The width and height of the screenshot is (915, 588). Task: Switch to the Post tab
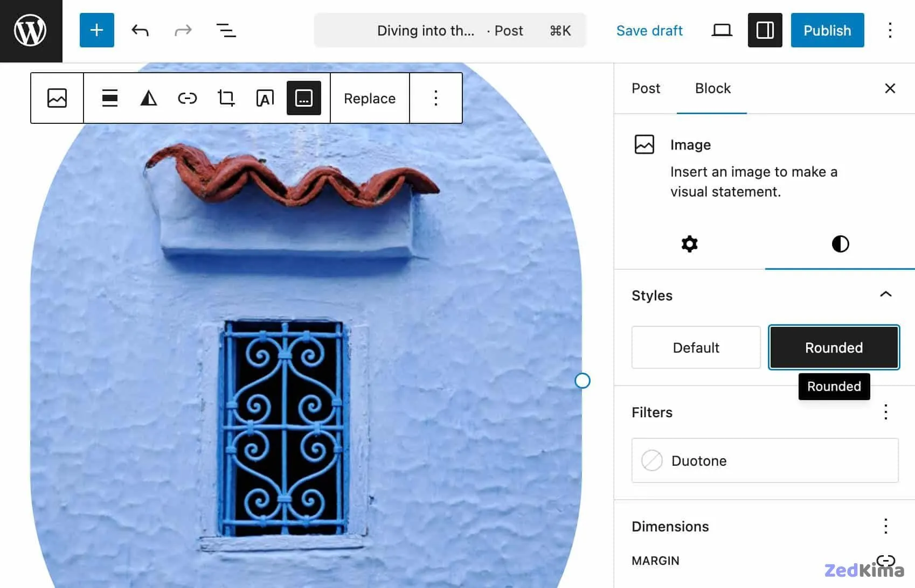[x=646, y=88]
